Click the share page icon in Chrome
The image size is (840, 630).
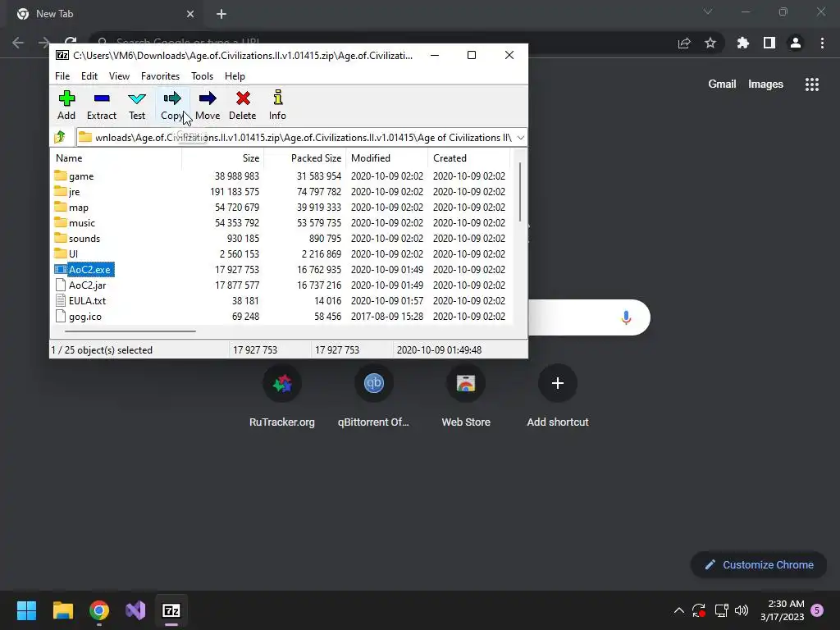[684, 43]
